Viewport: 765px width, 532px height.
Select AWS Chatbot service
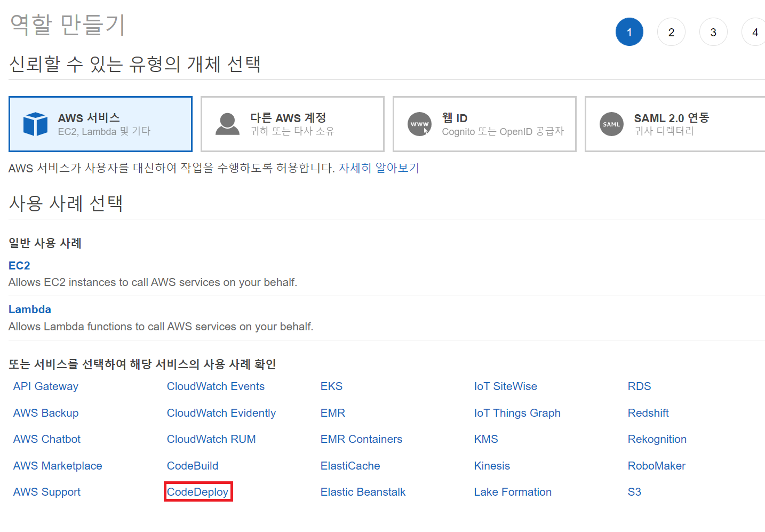pos(47,439)
